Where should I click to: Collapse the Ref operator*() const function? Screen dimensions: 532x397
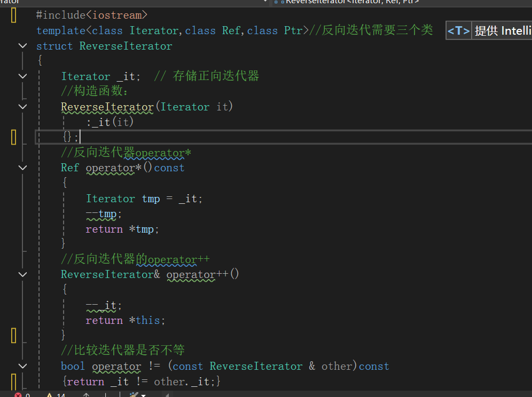click(23, 168)
